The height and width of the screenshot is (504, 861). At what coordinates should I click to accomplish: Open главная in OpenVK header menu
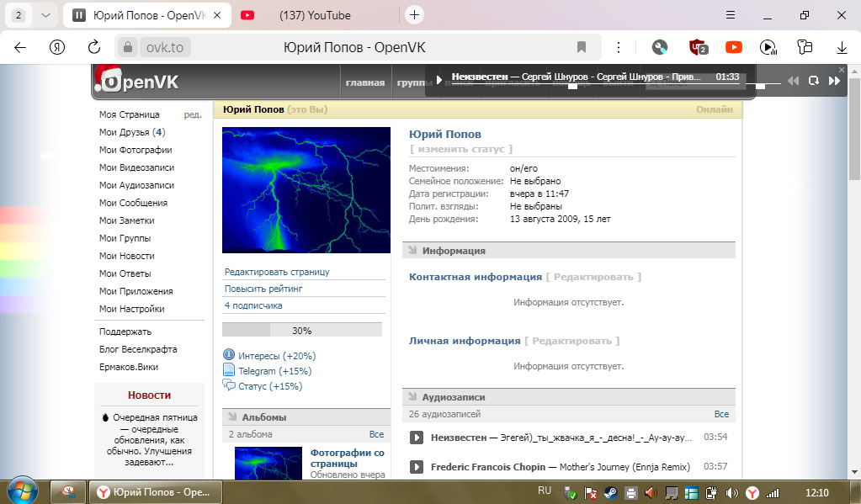pos(364,82)
